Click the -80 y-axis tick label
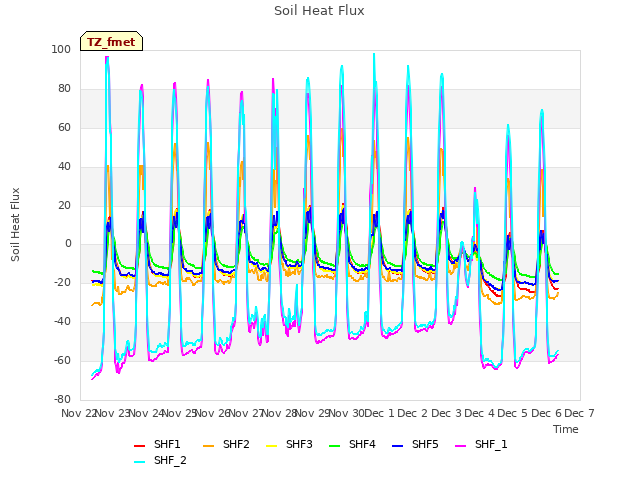 62,399
